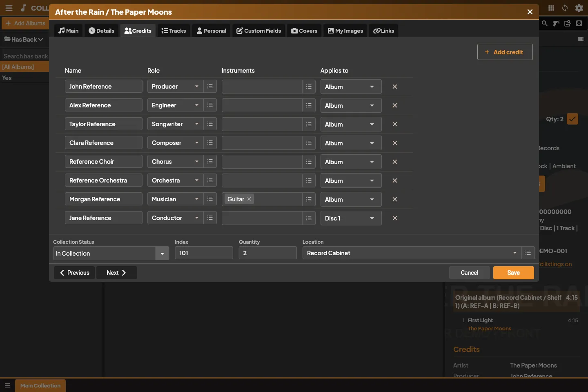The width and height of the screenshot is (588, 392).
Task: Open the Custom Fields tab
Action: click(259, 31)
